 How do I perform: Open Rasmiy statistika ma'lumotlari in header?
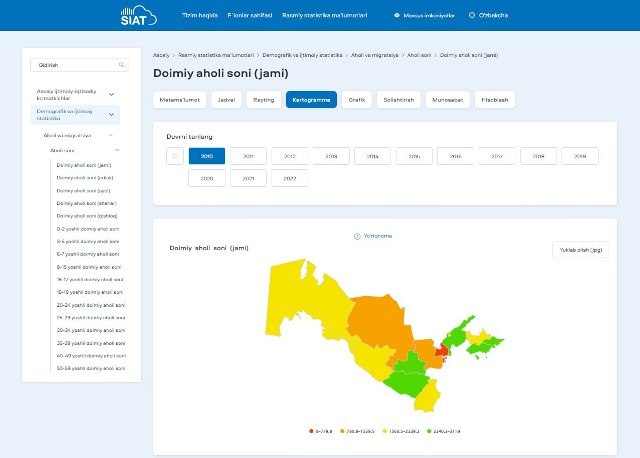tap(324, 15)
